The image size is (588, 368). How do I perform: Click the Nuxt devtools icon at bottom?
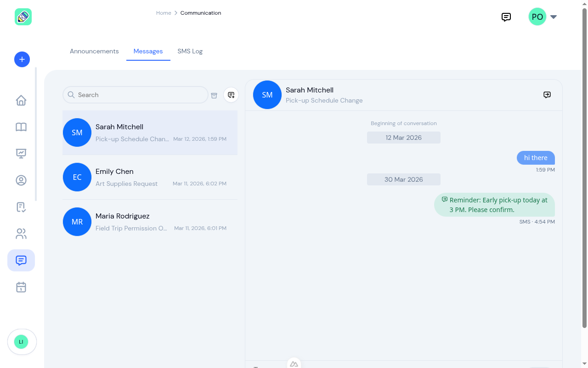294,363
